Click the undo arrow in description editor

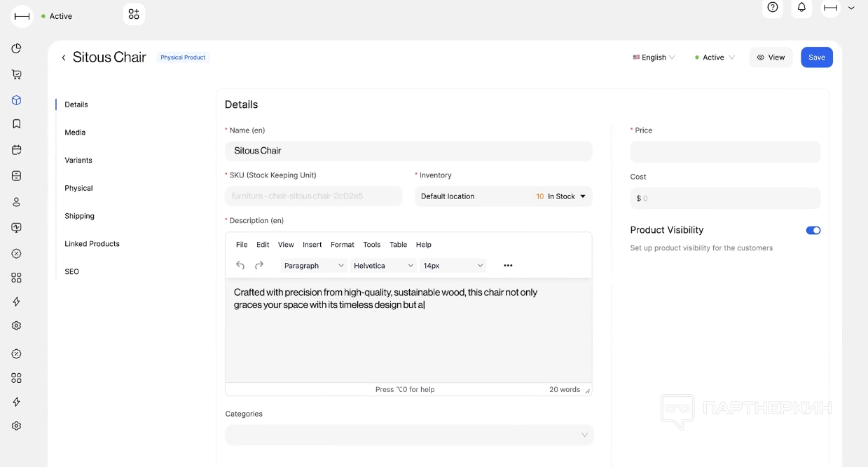tap(240, 265)
